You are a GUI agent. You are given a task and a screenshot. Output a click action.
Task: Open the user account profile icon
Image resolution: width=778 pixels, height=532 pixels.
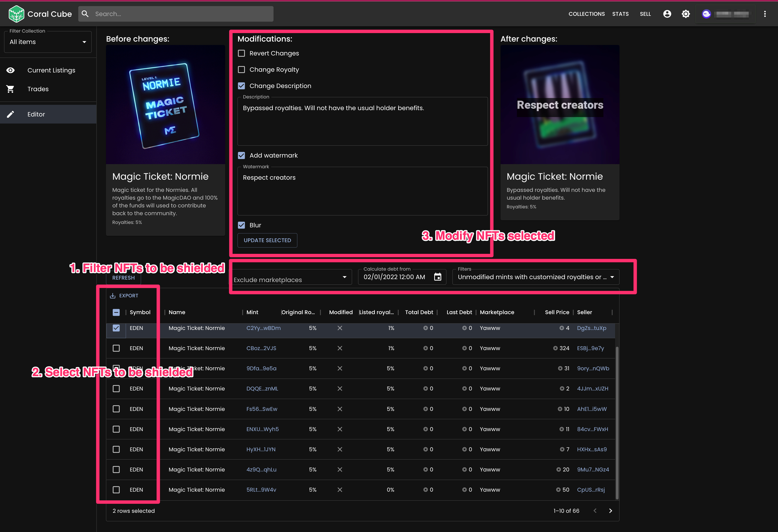click(667, 14)
